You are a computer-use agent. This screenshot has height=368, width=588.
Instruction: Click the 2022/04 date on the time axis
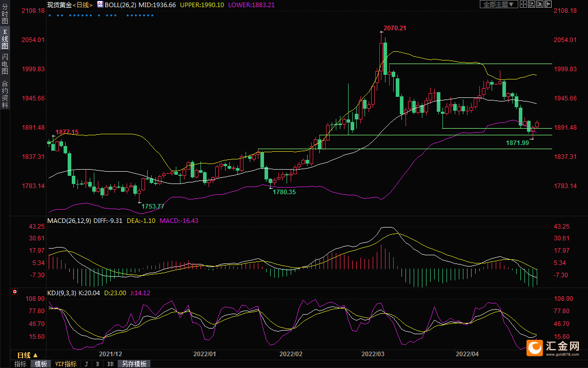point(467,354)
